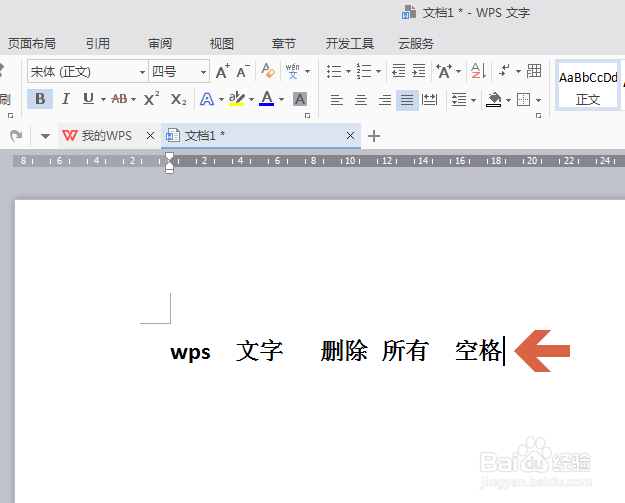625x503 pixels.
Task: Align text left icon
Action: [x=337, y=100]
